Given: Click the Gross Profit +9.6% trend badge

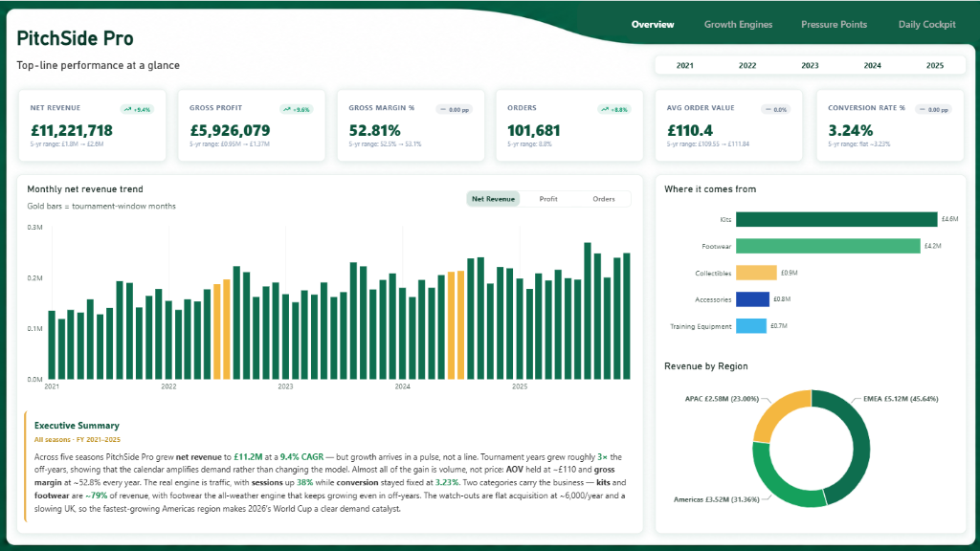Looking at the screenshot, I should click(297, 109).
